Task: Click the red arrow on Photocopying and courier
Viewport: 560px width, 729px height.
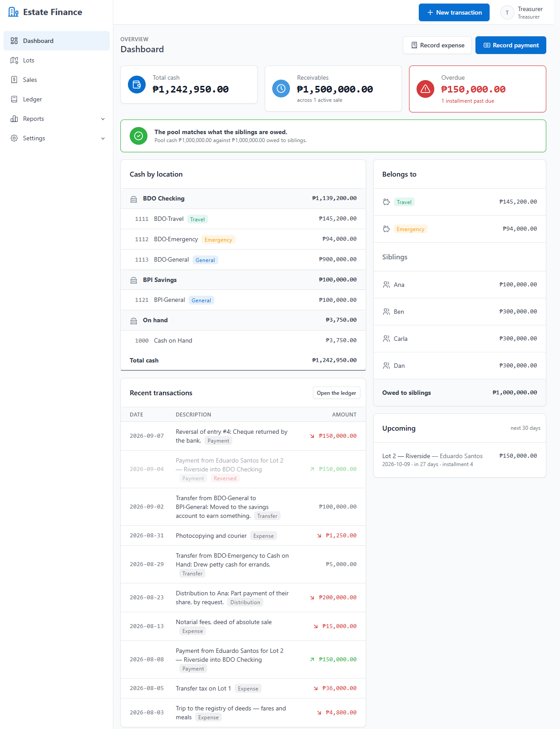Action: 319,536
